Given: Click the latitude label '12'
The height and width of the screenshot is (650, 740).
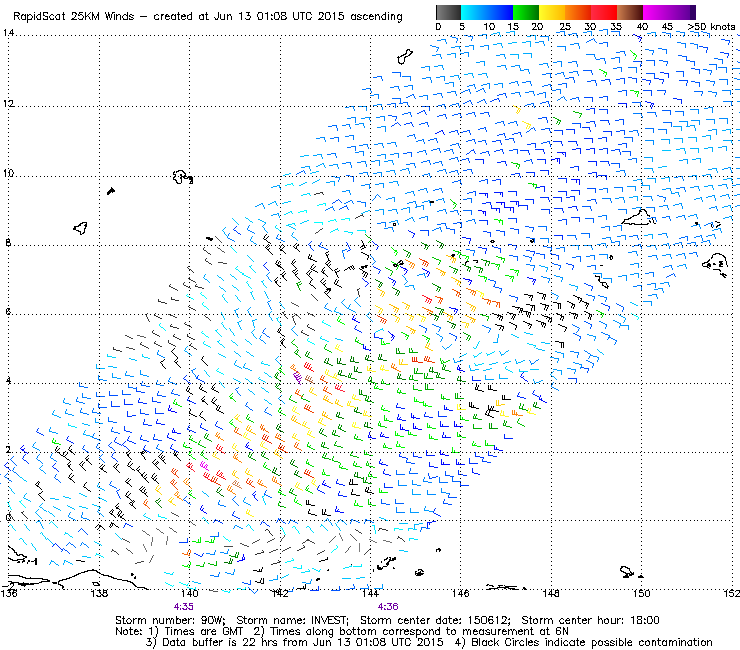Looking at the screenshot, I should (8, 103).
